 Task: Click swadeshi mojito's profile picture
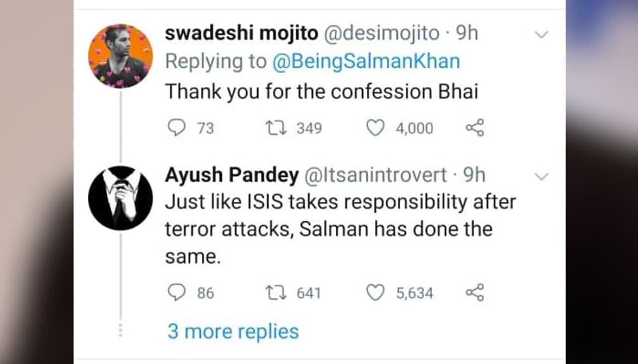(x=120, y=56)
